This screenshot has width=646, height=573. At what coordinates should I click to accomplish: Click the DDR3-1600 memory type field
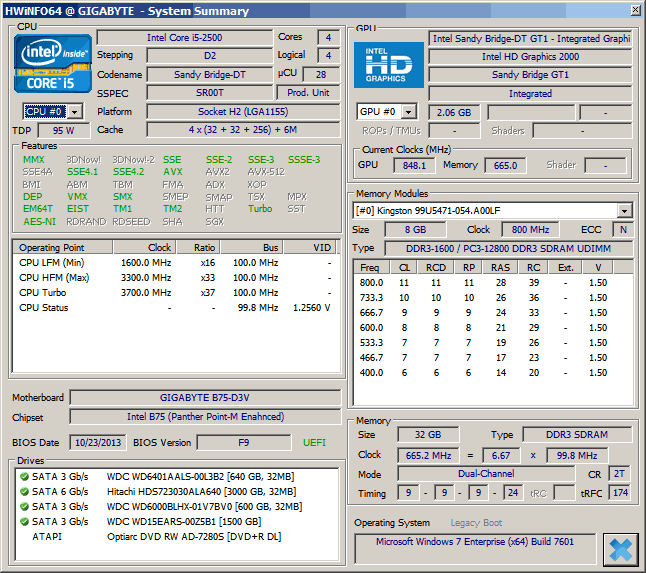(508, 248)
